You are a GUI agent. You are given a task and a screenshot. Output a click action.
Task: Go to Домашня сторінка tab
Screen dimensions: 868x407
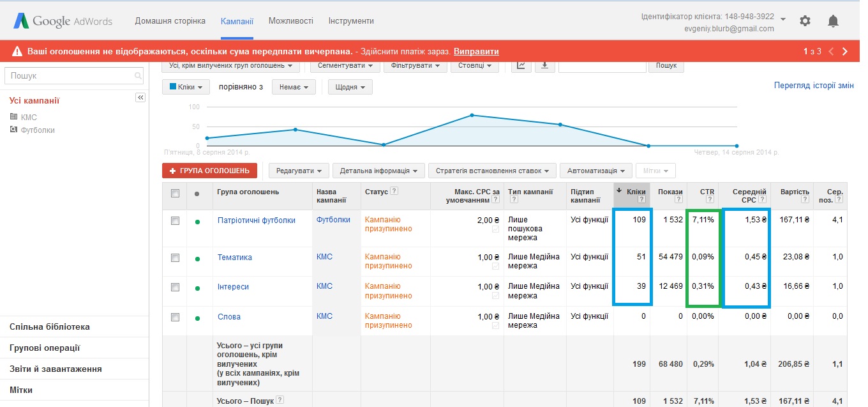click(170, 21)
